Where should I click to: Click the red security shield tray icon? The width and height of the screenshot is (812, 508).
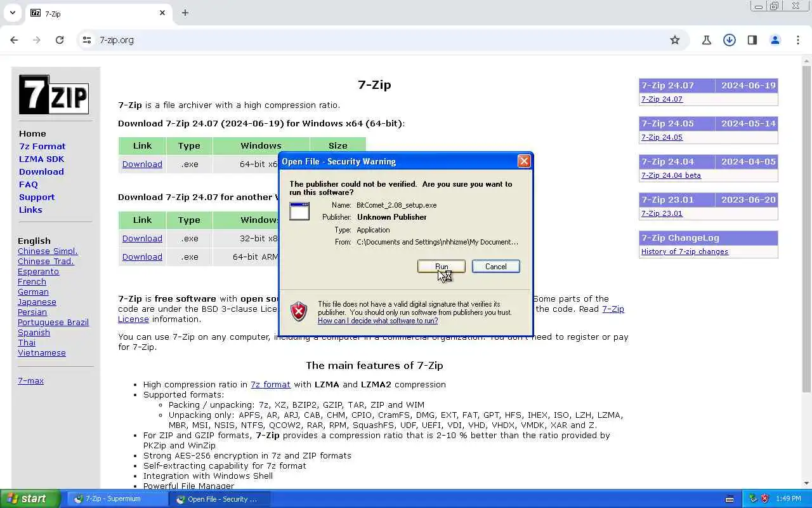tap(764, 498)
